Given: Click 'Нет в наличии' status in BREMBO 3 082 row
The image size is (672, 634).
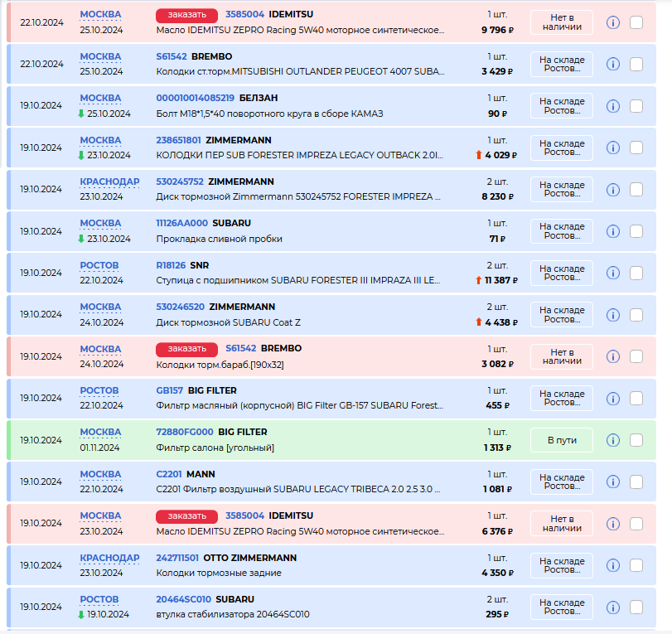Looking at the screenshot, I should tap(562, 356).
